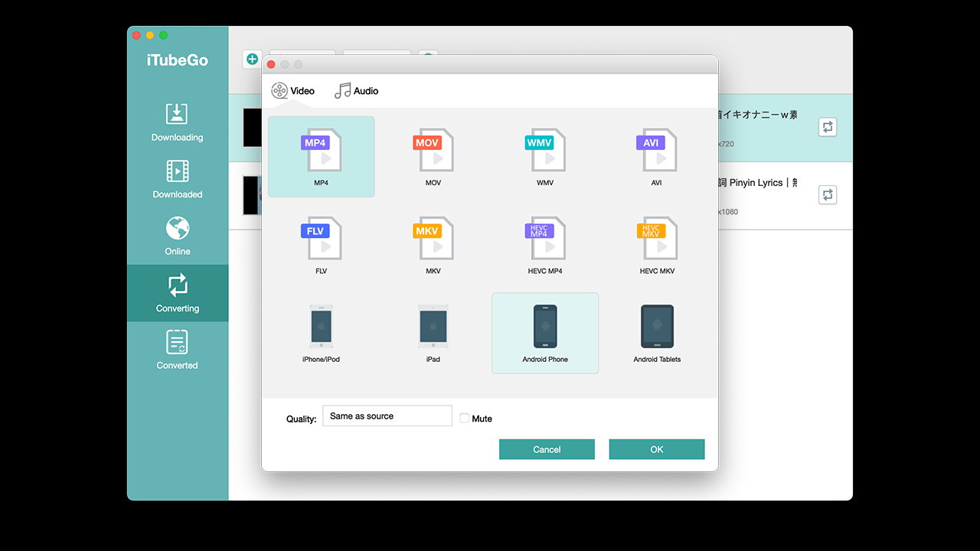Select the MP4 format icon
Screen dimensions: 980x551
[321, 151]
